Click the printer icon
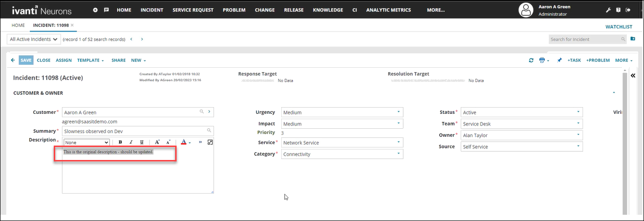The height and width of the screenshot is (221, 644). [x=542, y=61]
